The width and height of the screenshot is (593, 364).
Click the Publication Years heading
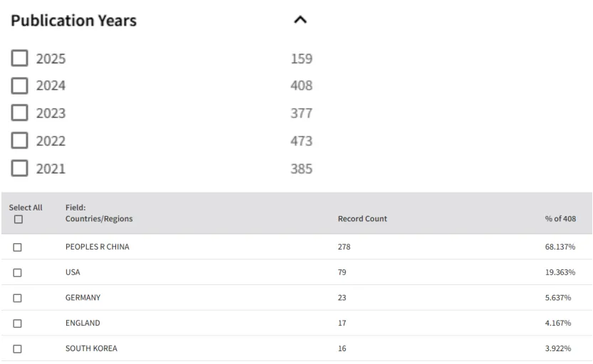tap(74, 21)
